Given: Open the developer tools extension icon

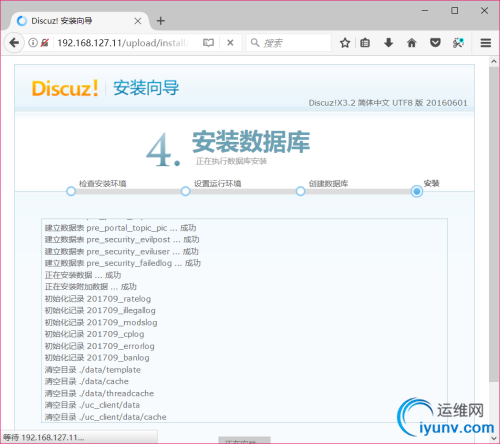Looking at the screenshot, I should 458,43.
